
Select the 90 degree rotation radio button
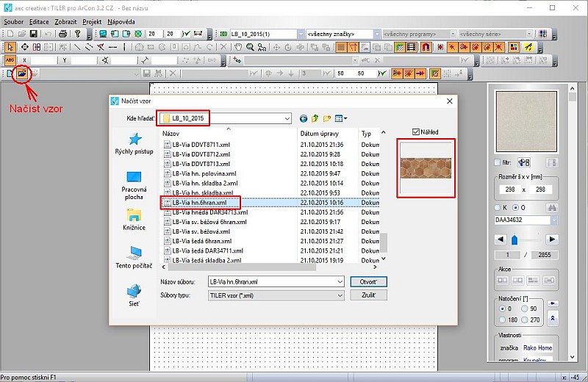point(525,309)
